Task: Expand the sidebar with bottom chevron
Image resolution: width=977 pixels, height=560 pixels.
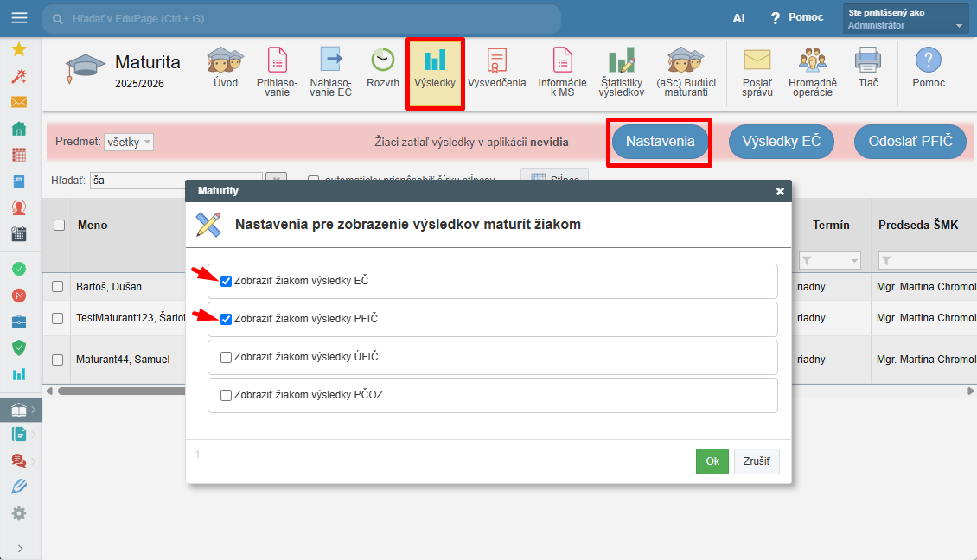Action: coord(20,548)
